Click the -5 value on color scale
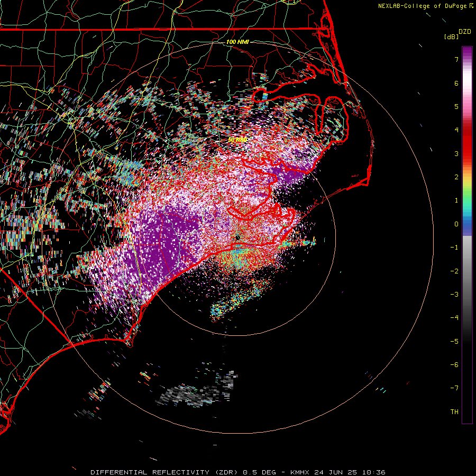Screen dimensions: 476x476 [x=454, y=342]
